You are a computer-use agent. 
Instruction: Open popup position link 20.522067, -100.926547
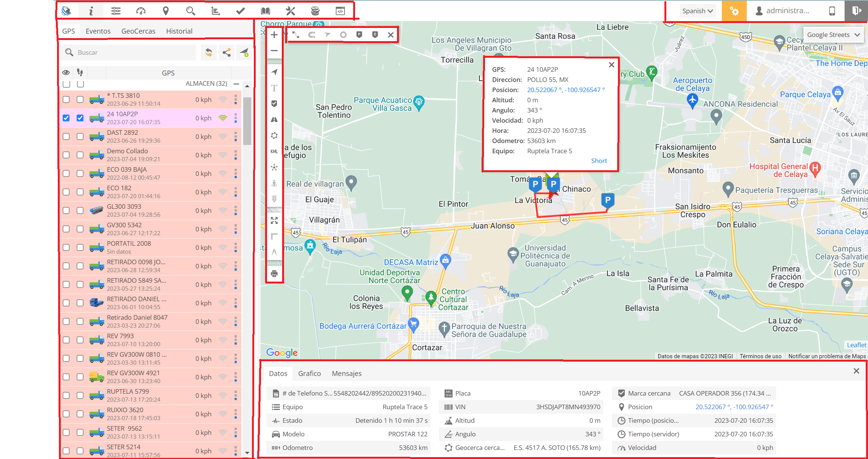point(566,90)
